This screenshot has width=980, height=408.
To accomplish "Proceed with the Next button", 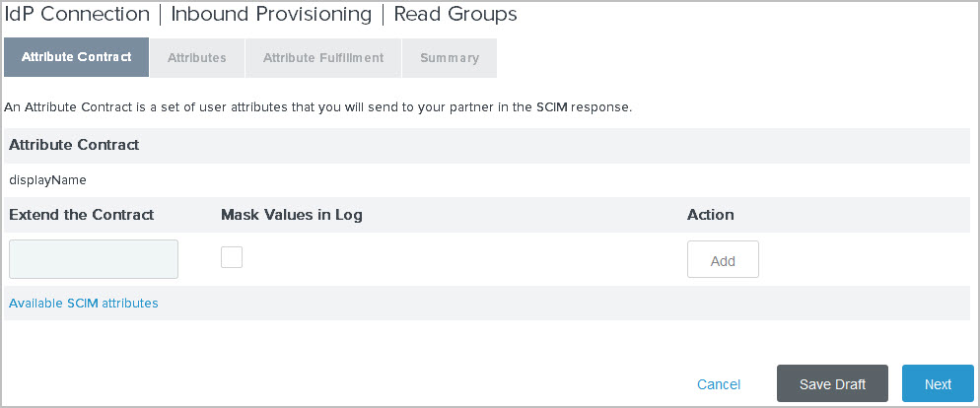I will [938, 384].
